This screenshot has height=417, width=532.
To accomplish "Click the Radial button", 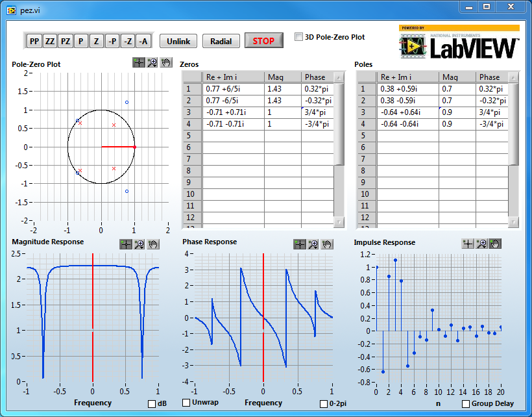I will click(x=221, y=41).
